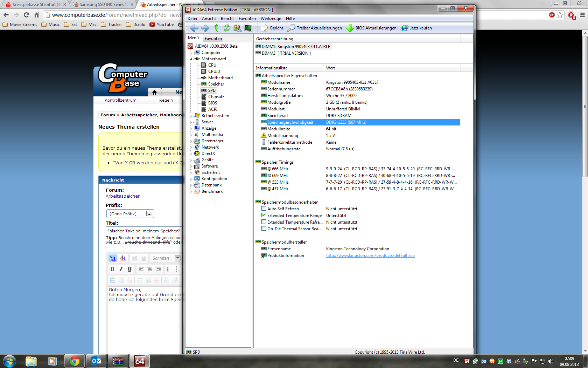Open the Kingston product information link
Viewport: 588px width, 368px height.
coord(370,255)
